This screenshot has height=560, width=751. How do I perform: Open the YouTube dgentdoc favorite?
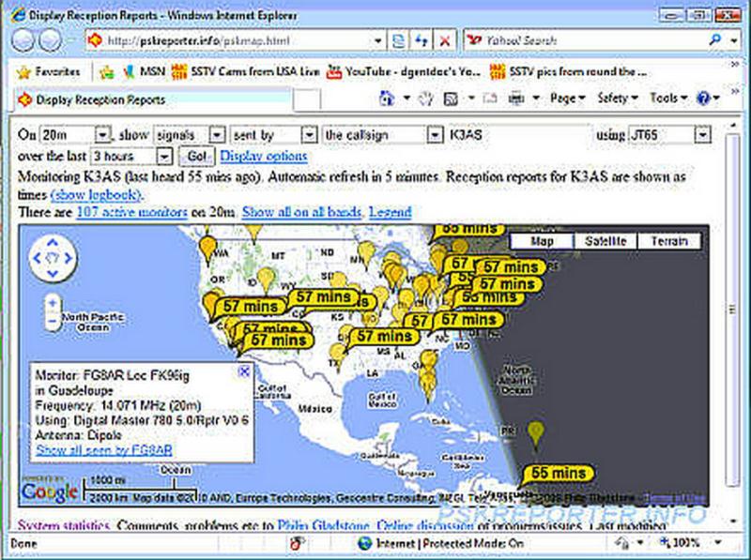pyautogui.click(x=404, y=72)
